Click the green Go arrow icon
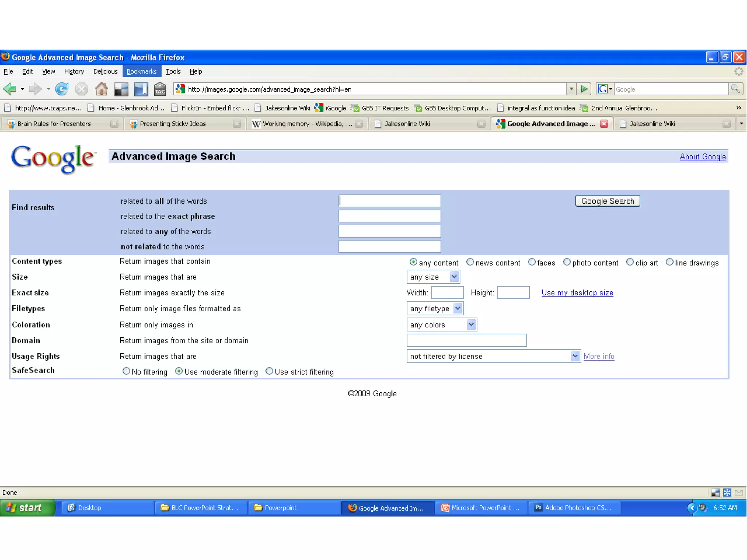 click(584, 89)
